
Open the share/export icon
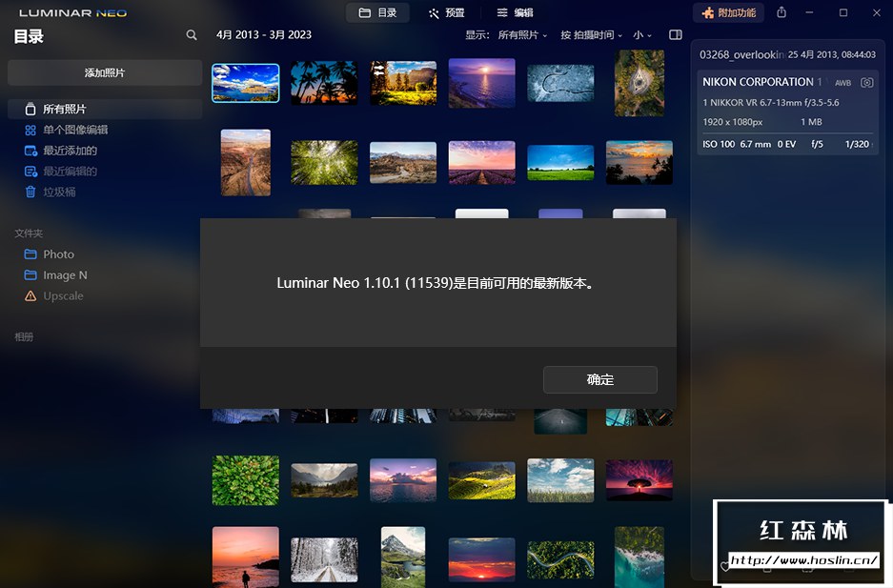pyautogui.click(x=781, y=12)
